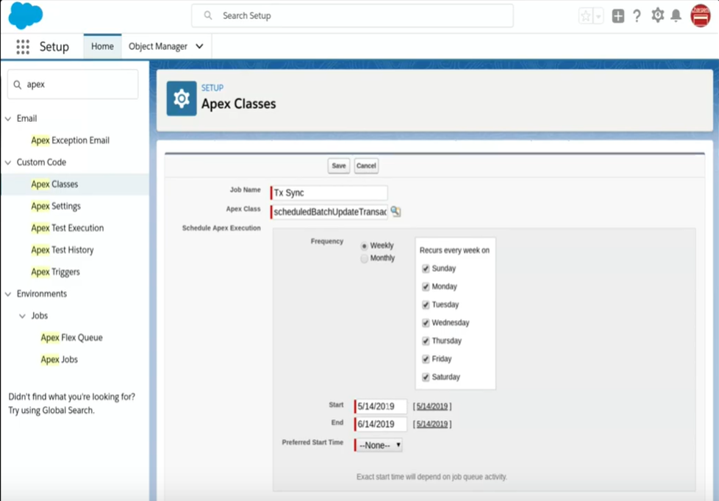Open the Help question mark icon

637,16
